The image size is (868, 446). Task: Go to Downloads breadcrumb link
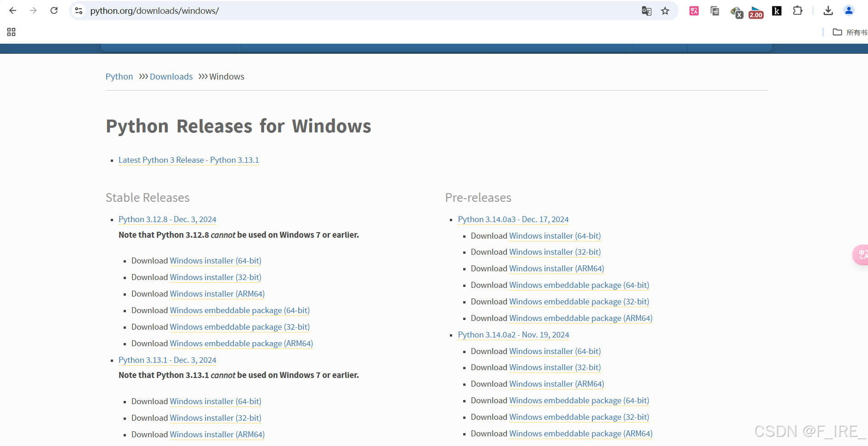[171, 76]
